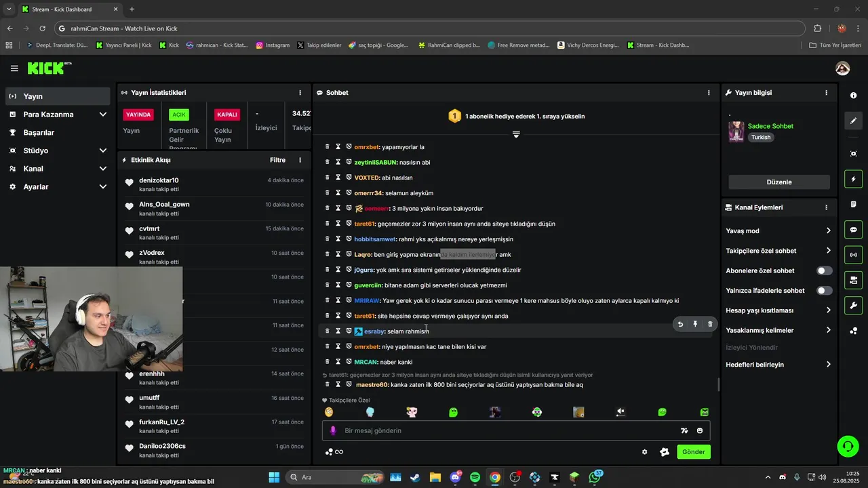The height and width of the screenshot is (488, 868).
Task: Click the Windows Start button
Action: tap(274, 477)
